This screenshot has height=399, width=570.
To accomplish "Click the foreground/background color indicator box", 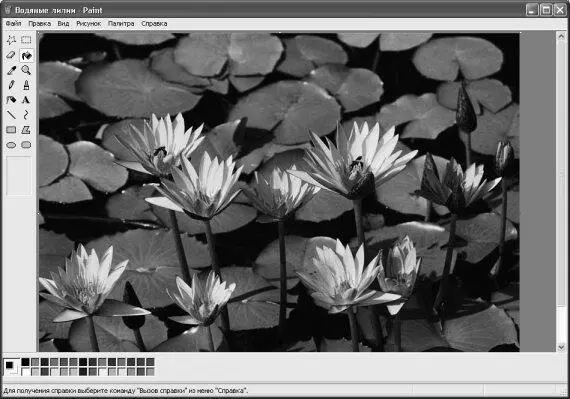I will [x=11, y=367].
